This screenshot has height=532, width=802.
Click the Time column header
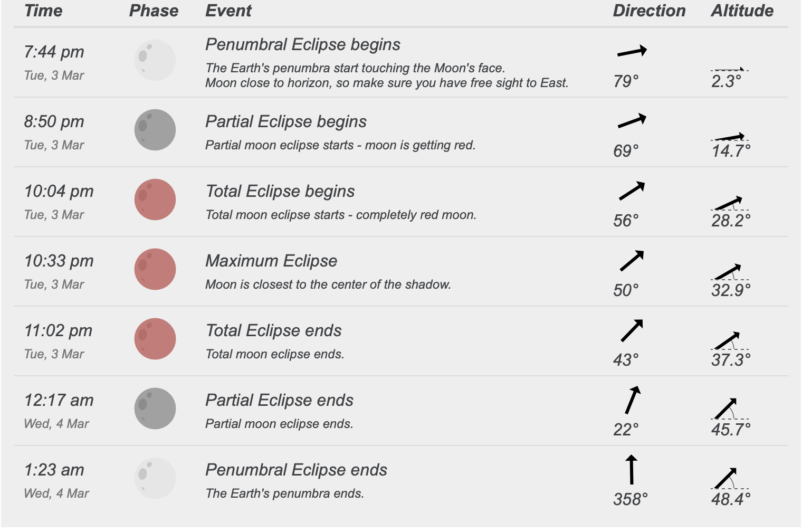point(43,11)
